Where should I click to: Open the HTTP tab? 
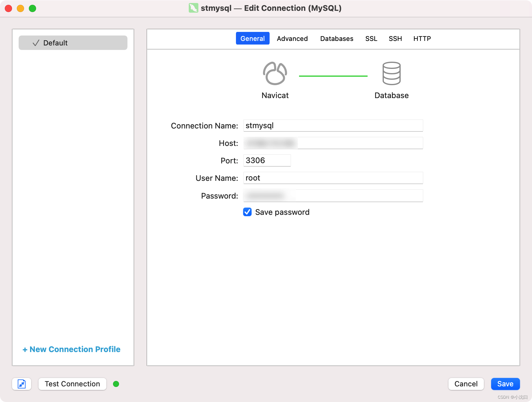pyautogui.click(x=422, y=39)
